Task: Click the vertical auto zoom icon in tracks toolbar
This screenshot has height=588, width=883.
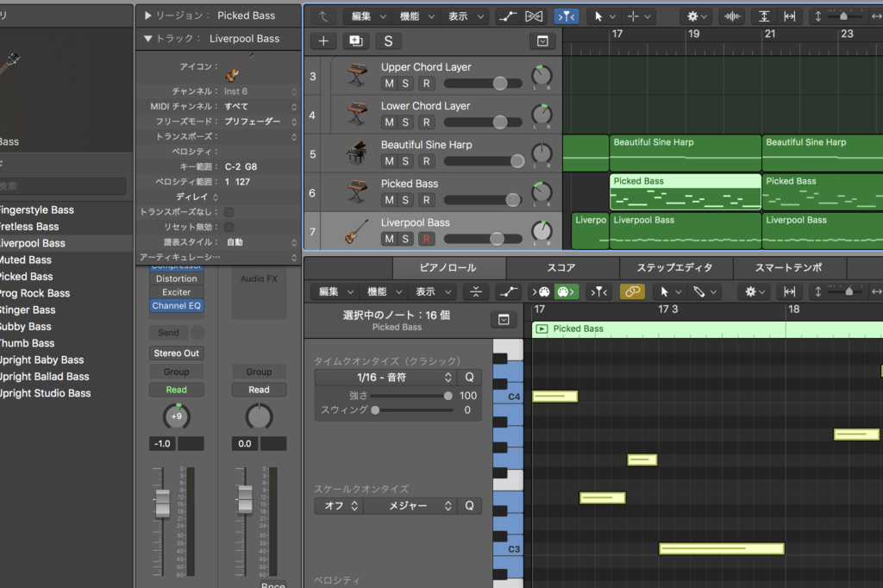Action: tap(764, 16)
